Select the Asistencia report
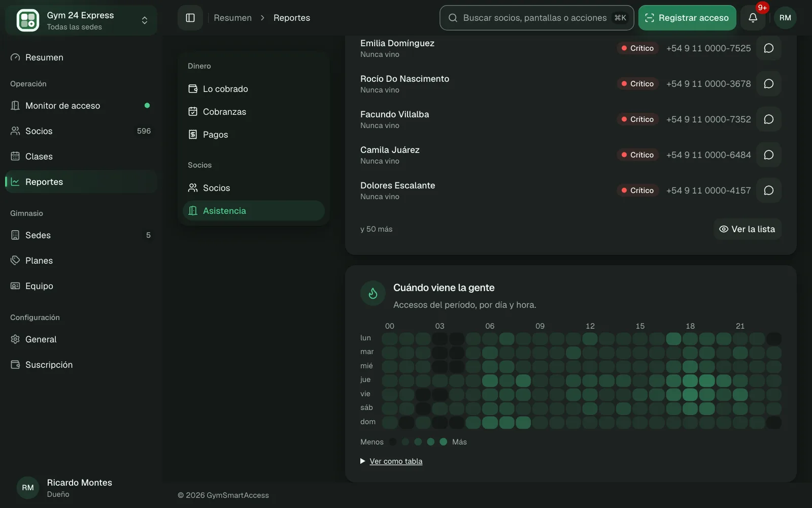812x508 pixels. [254, 211]
